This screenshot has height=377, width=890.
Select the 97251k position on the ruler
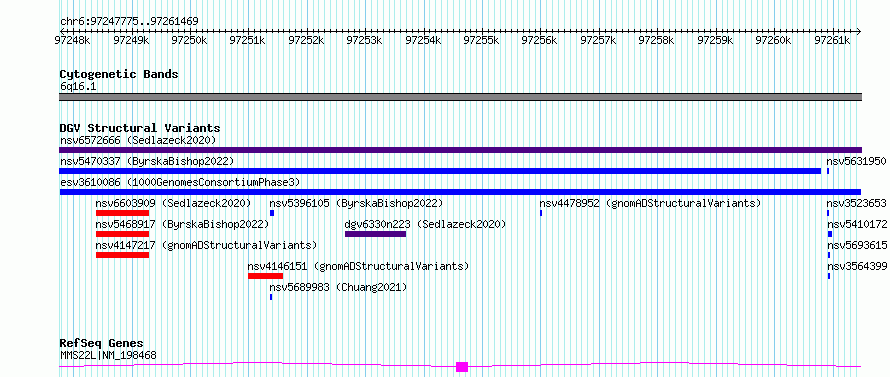[x=247, y=40]
